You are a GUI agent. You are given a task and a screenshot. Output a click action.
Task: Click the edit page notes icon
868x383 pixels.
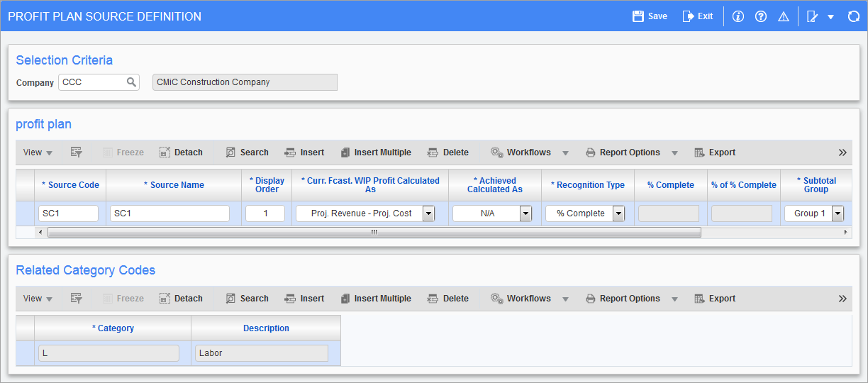[813, 16]
